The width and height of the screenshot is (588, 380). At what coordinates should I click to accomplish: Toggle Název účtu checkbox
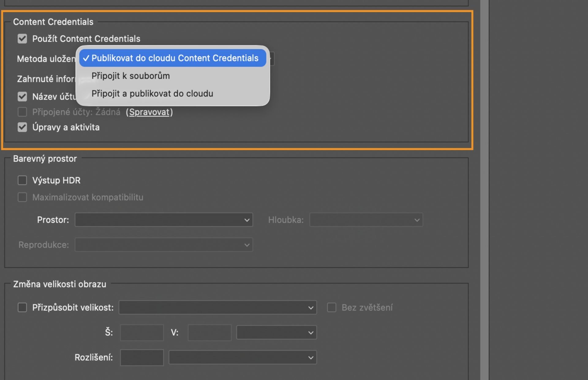tap(22, 97)
